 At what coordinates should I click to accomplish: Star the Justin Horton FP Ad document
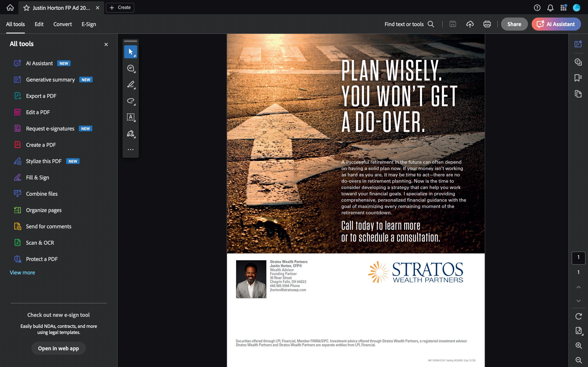(x=27, y=8)
